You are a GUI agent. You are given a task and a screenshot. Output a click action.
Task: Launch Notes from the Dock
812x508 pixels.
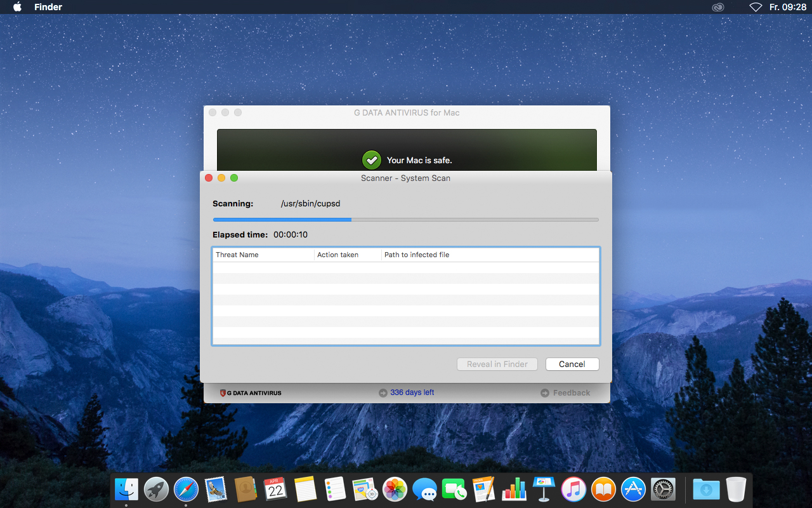tap(305, 489)
